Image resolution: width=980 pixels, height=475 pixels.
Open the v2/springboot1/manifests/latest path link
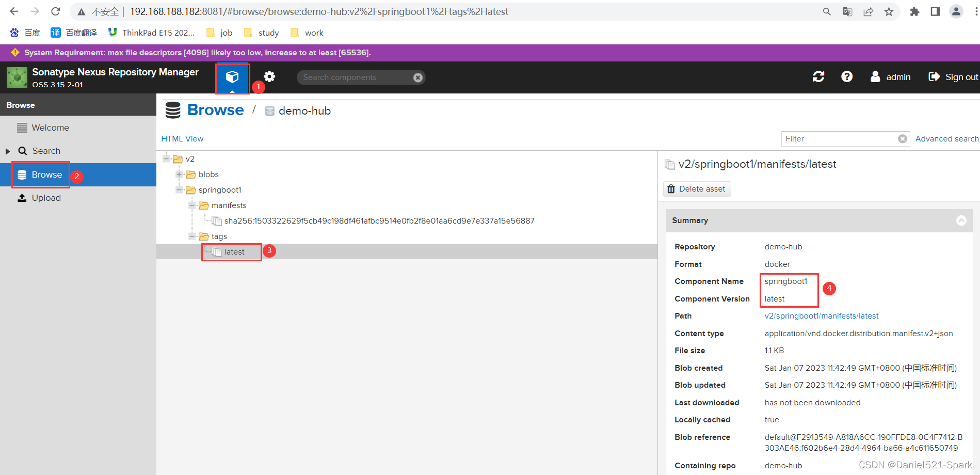pos(822,316)
